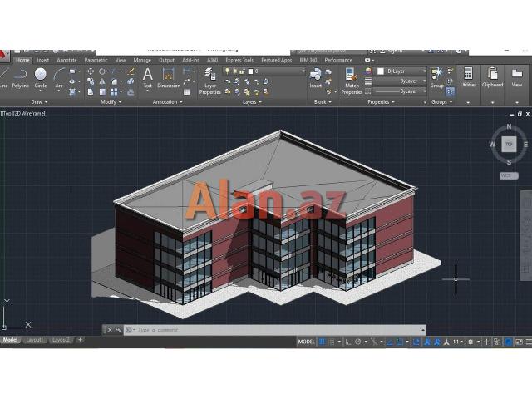The width and height of the screenshot is (532, 399).
Task: Open Layer Properties manager
Action: (x=210, y=81)
